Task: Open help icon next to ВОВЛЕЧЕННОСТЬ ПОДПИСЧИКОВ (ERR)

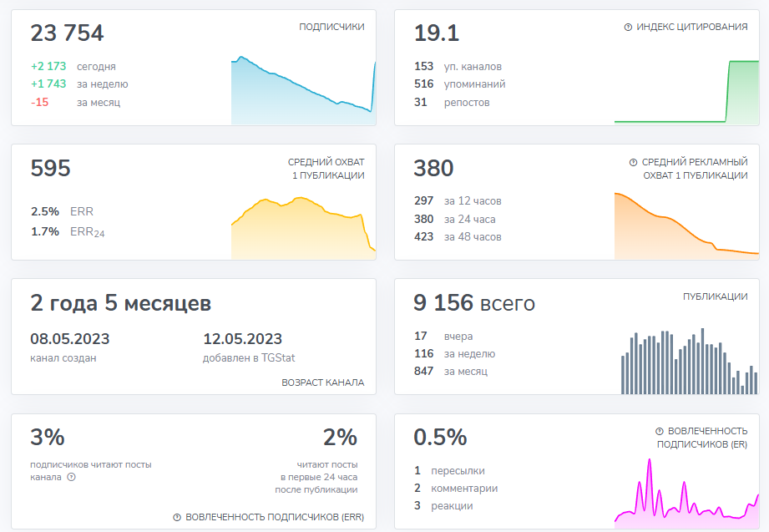Action: (x=177, y=517)
